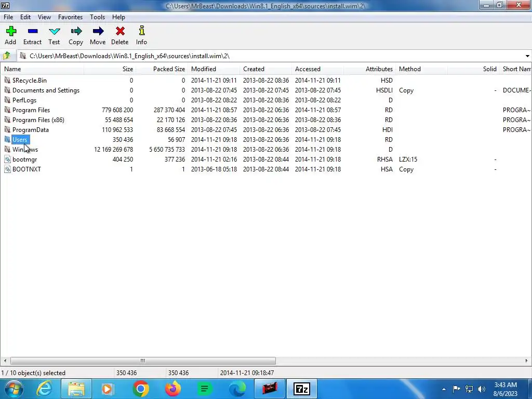
Task: Sort by the Created column header
Action: [265, 69]
